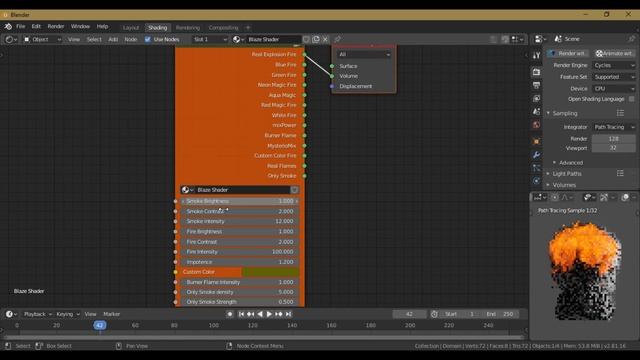Open Light Paths presets list icon
This screenshot has width=640, height=360.
(620, 173)
